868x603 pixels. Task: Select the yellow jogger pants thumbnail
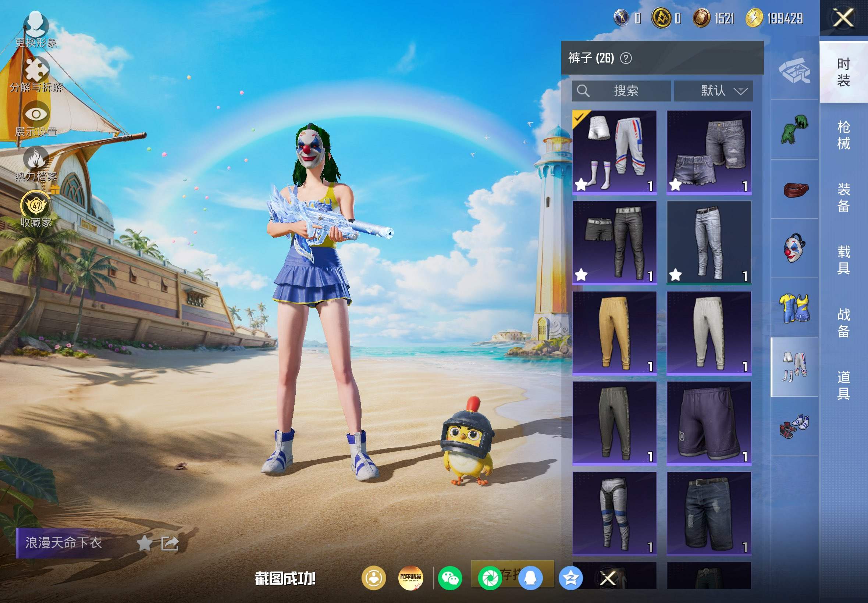tap(615, 333)
